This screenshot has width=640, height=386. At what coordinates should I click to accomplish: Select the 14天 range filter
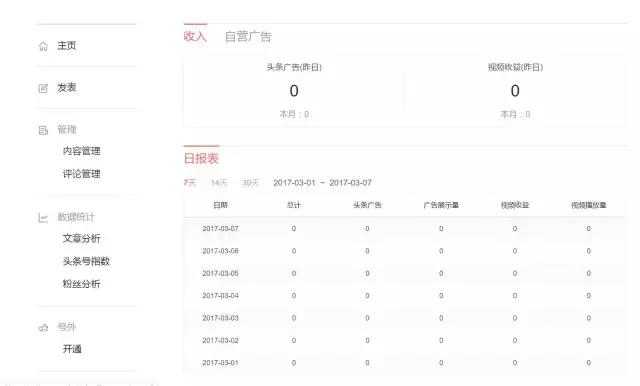click(x=219, y=183)
